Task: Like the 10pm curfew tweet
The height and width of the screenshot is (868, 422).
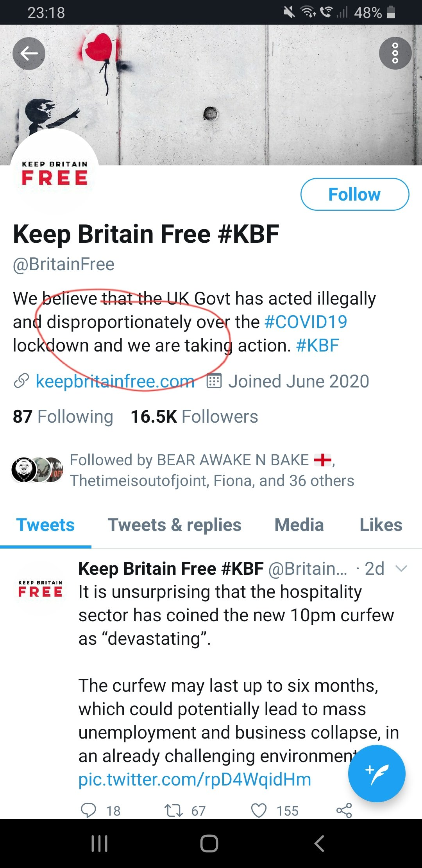Action: (259, 810)
